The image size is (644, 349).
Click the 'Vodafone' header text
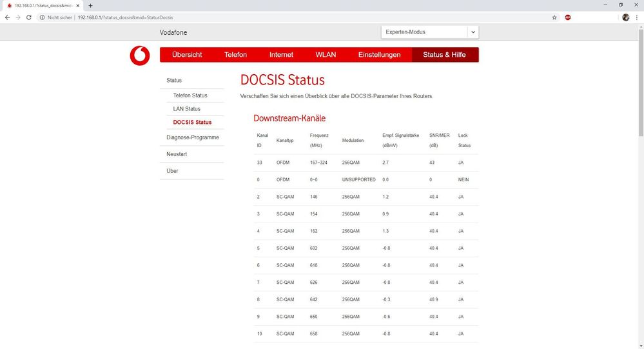pos(173,32)
